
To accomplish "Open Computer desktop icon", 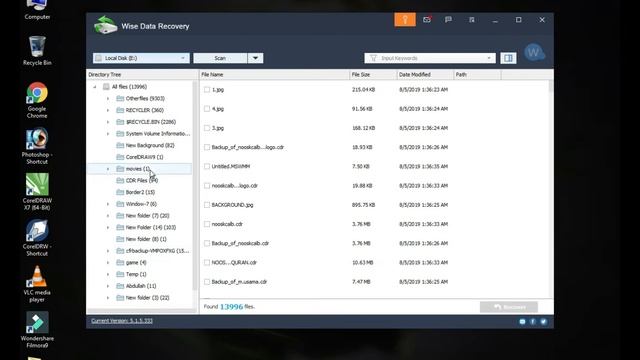I will tap(37, 10).
